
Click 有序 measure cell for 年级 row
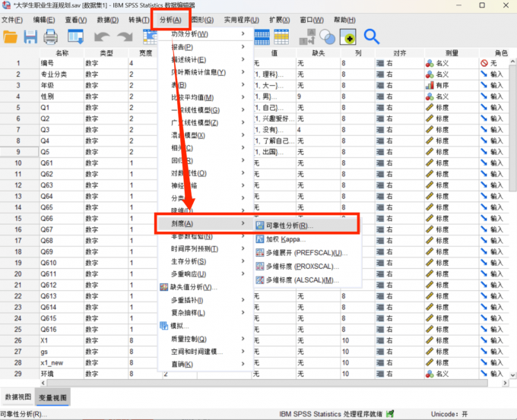click(x=452, y=86)
